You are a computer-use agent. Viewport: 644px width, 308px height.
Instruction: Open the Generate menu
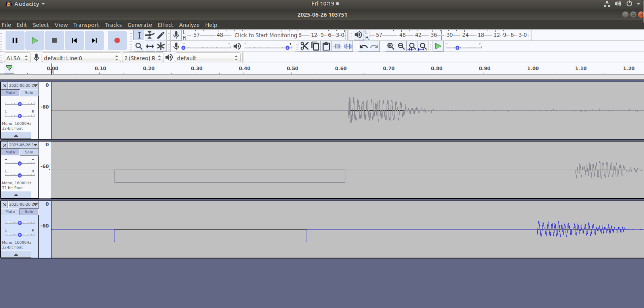coord(140,25)
